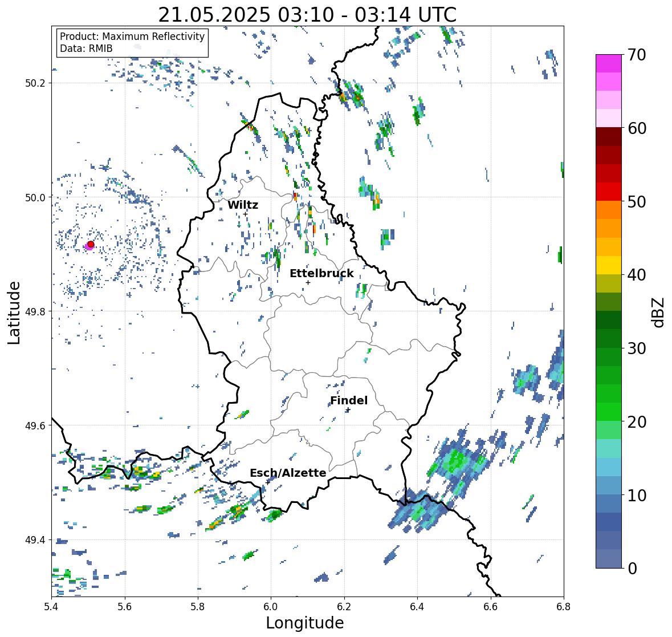Click the Data: RMIB text

point(86,48)
